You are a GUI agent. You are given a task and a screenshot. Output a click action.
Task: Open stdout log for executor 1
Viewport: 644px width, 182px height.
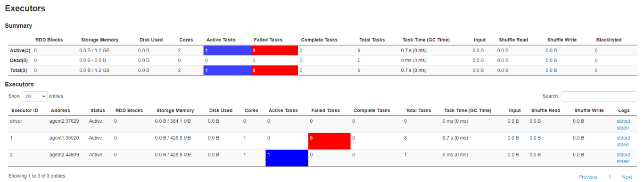point(623,138)
